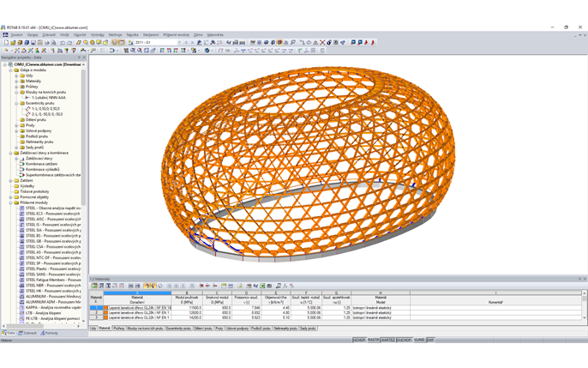
Task: Close the Navigator projektu panel
Action: coord(84,57)
